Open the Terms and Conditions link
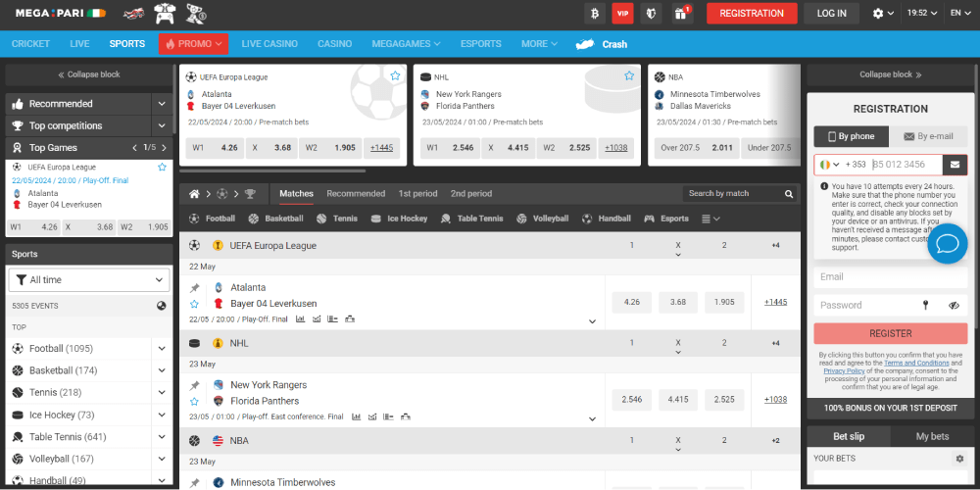The image size is (980, 490). point(916,363)
